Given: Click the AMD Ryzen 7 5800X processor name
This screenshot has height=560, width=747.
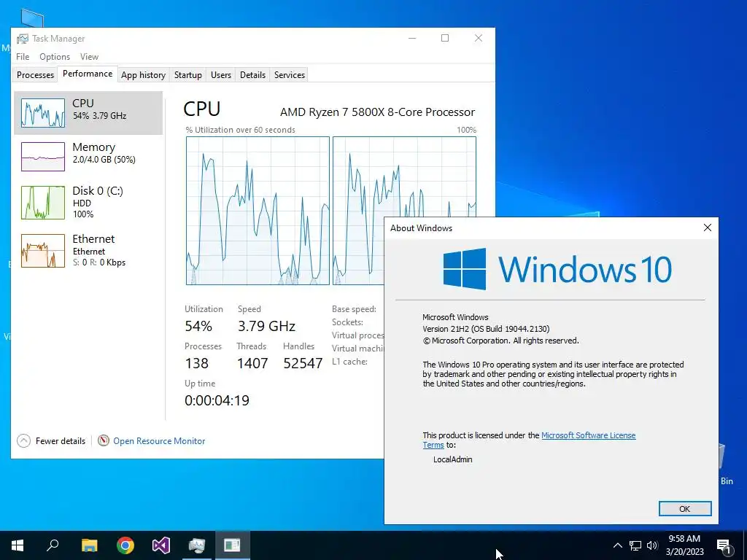Looking at the screenshot, I should pyautogui.click(x=377, y=112).
